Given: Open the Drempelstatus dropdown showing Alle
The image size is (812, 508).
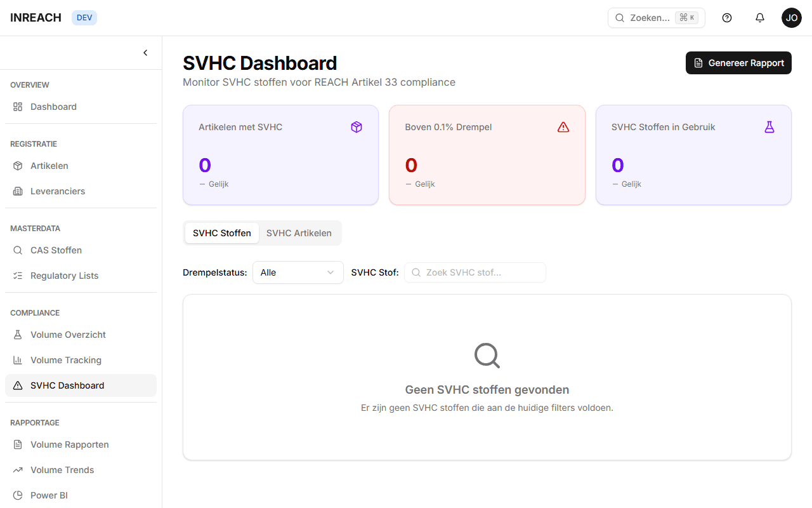Looking at the screenshot, I should tap(298, 272).
